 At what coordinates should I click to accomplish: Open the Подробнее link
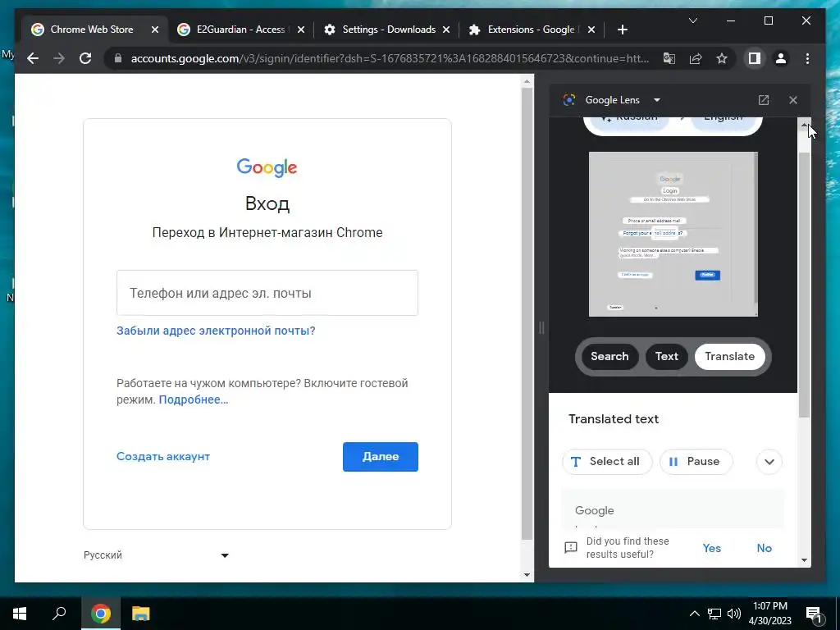click(x=194, y=399)
